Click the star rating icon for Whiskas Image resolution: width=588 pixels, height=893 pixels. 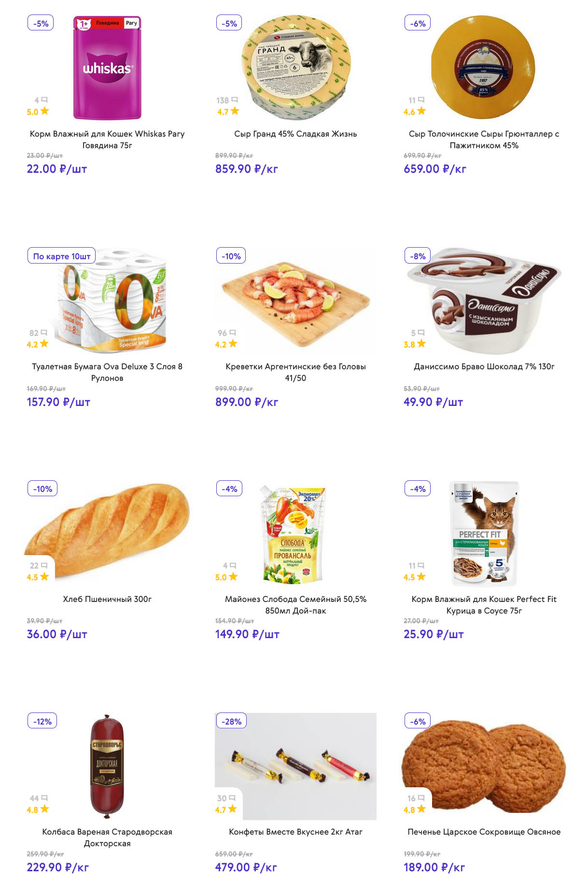click(45, 111)
